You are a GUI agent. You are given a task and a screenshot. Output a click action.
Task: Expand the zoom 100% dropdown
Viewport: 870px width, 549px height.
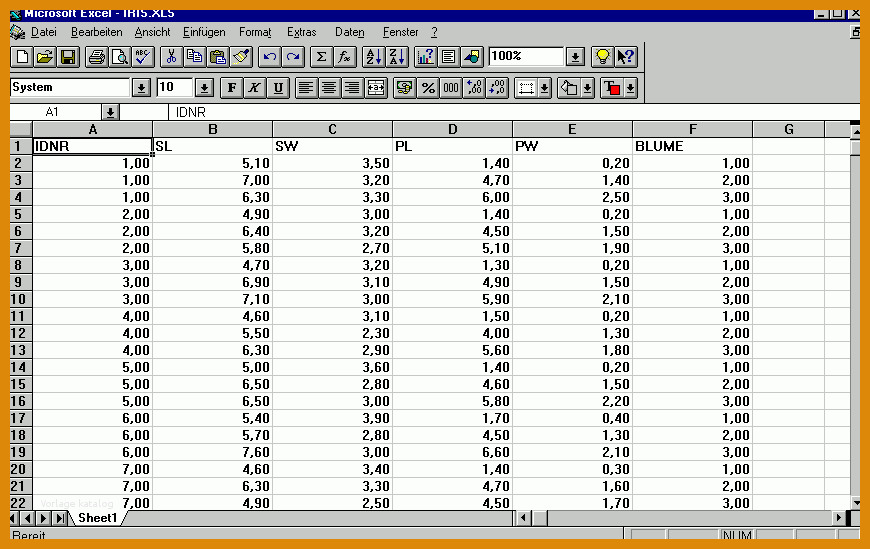point(575,57)
